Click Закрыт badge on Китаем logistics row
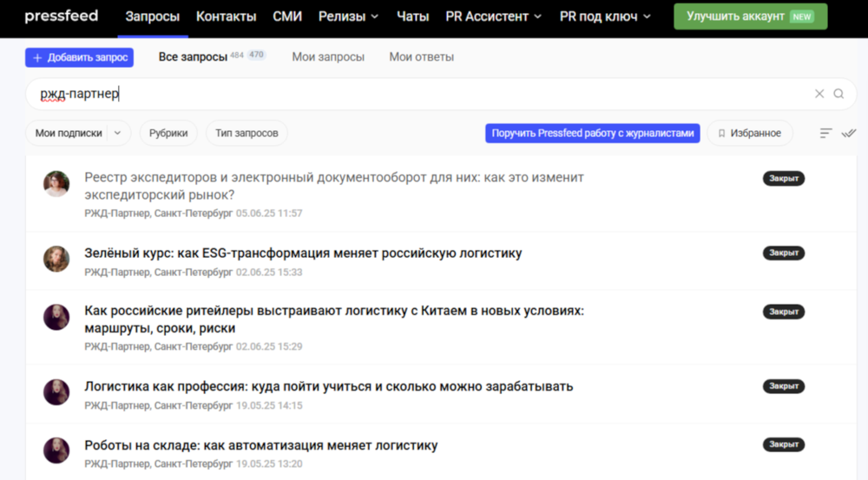 [783, 312]
